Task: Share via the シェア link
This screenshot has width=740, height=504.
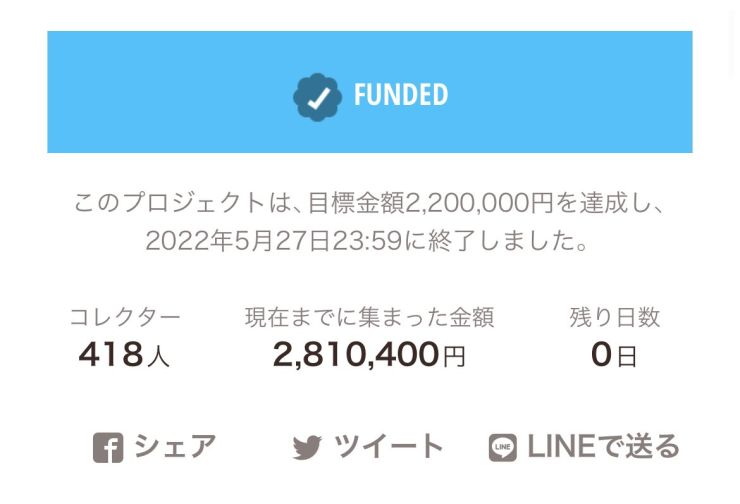Action: (175, 446)
